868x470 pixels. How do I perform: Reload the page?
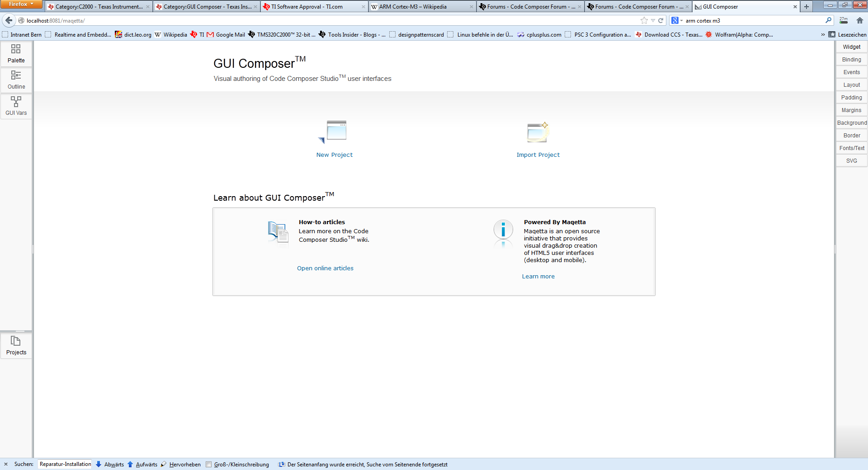pos(660,20)
